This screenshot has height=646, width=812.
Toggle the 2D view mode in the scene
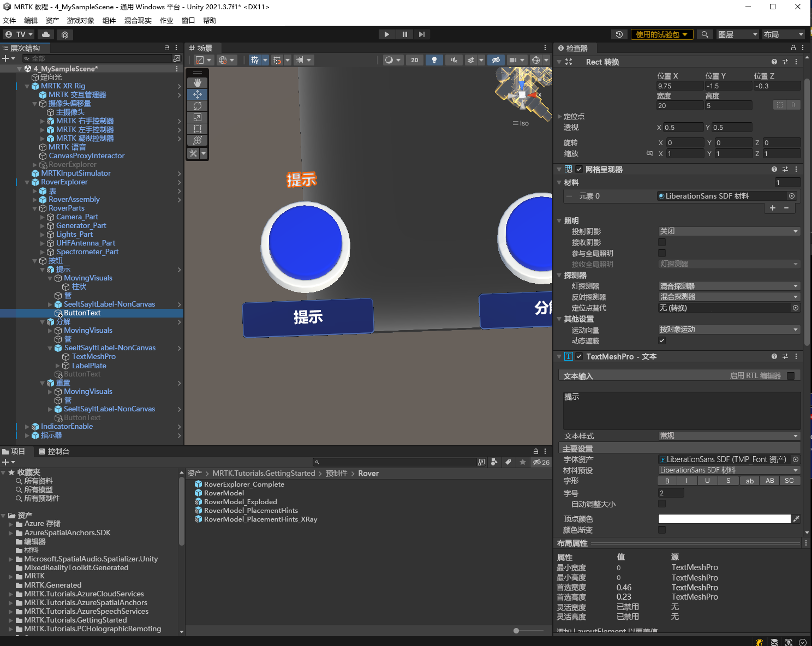(415, 60)
